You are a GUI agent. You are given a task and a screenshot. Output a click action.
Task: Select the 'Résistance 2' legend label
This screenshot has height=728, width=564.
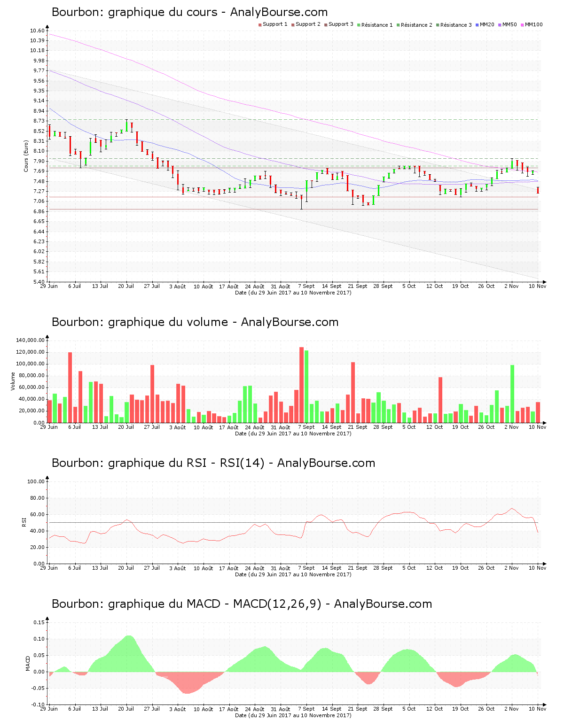click(416, 25)
